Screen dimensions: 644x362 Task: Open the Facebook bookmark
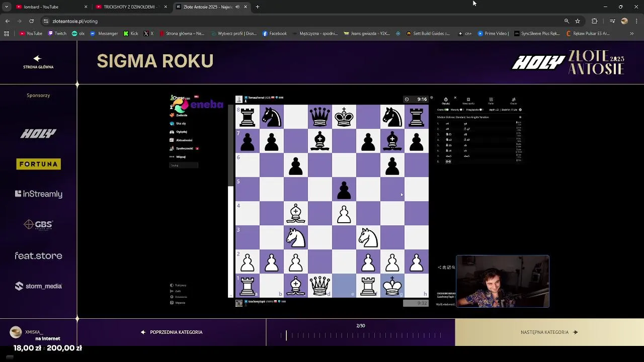[x=275, y=34]
